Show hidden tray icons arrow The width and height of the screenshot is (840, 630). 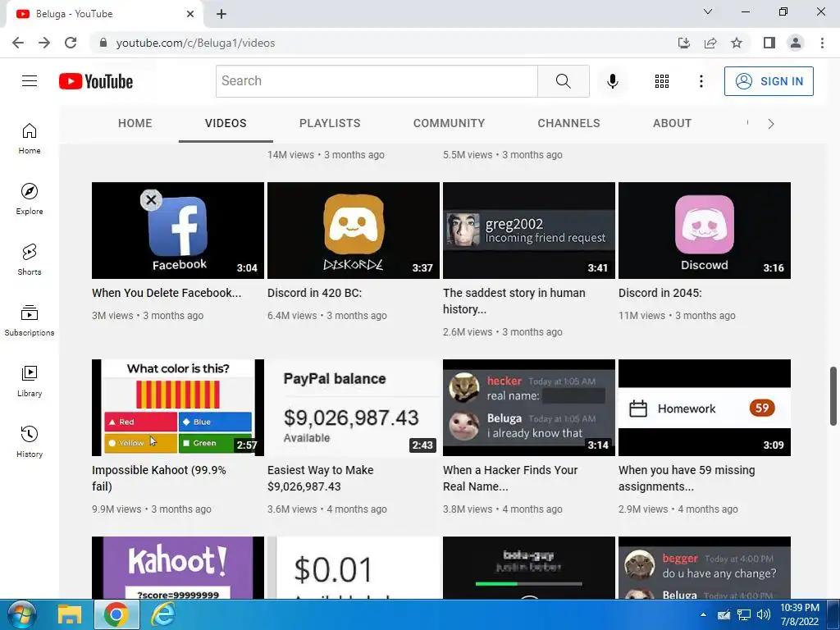point(703,614)
